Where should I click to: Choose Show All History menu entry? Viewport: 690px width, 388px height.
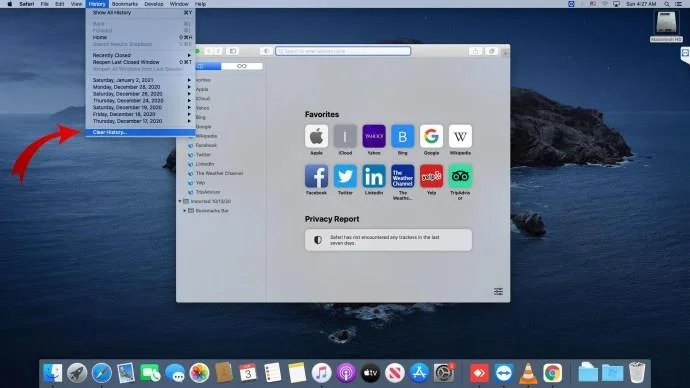point(140,13)
